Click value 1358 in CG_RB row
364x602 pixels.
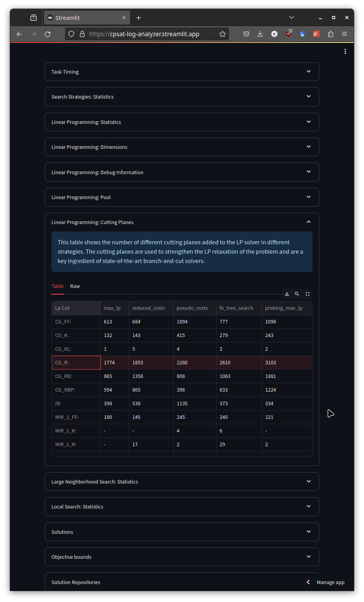151,376
